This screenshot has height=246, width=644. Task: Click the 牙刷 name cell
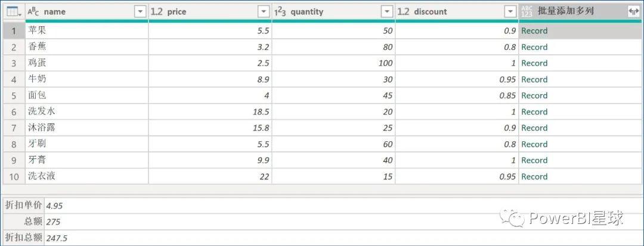coord(86,144)
